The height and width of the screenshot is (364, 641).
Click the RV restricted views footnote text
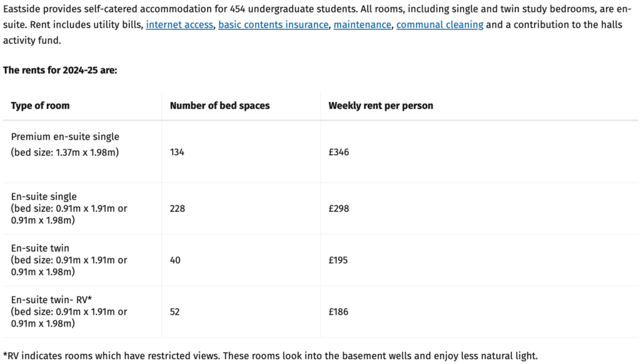(270, 356)
